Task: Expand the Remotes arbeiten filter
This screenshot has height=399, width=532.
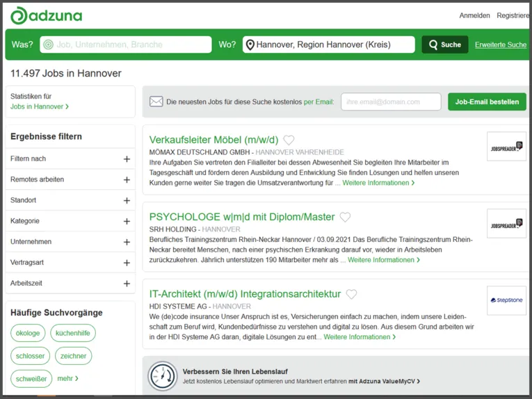Action: click(x=70, y=179)
